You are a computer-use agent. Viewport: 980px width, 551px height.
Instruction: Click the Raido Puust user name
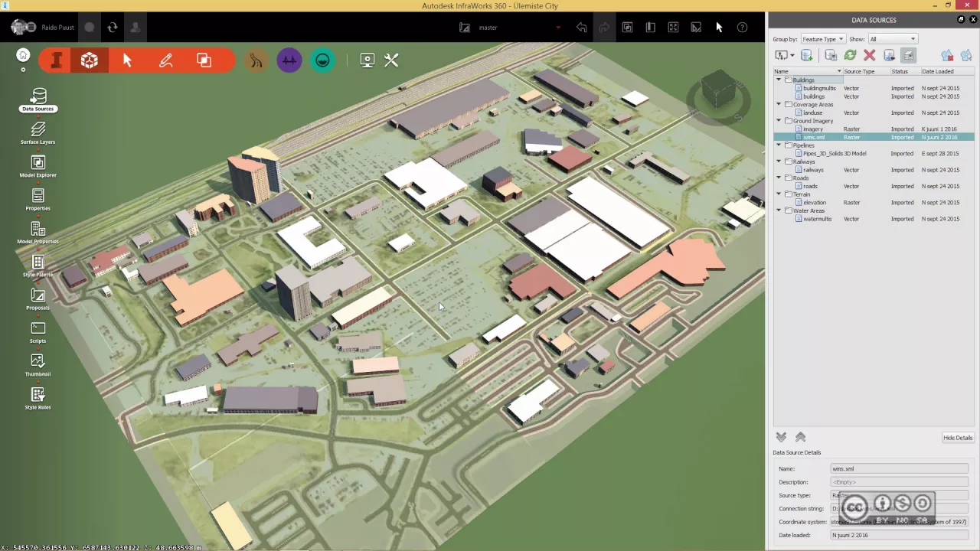coord(58,28)
